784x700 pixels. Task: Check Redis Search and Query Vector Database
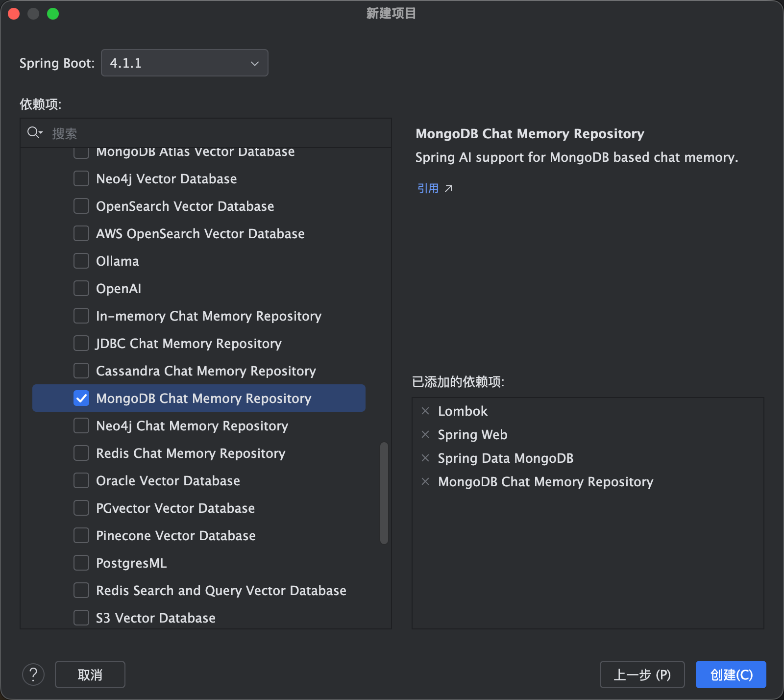click(81, 590)
